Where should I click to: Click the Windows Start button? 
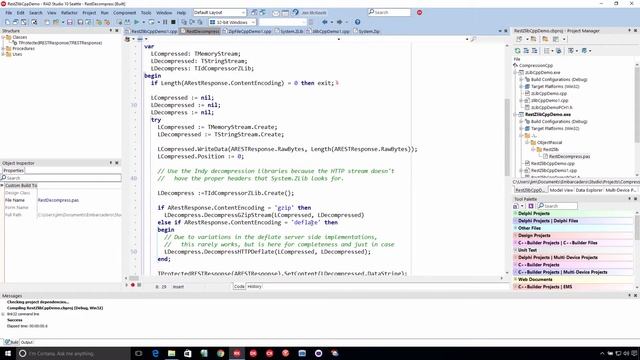[x=8, y=353]
